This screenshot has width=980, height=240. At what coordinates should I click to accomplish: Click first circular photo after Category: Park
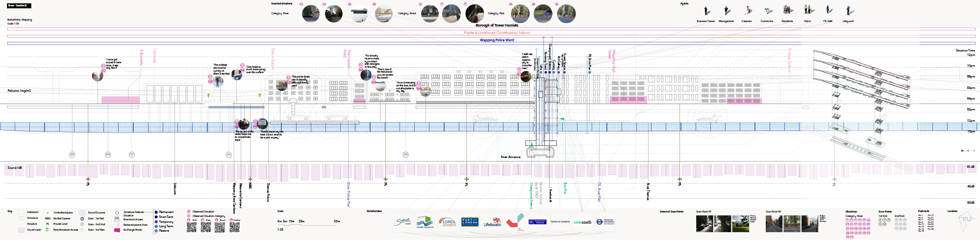coord(520,14)
